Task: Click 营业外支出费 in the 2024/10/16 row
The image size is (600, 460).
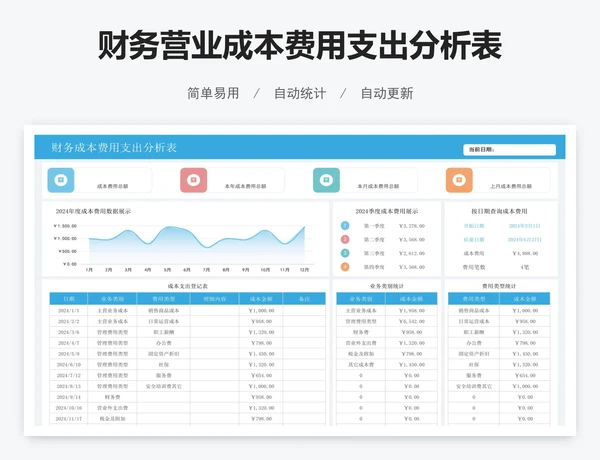Action: coord(112,408)
